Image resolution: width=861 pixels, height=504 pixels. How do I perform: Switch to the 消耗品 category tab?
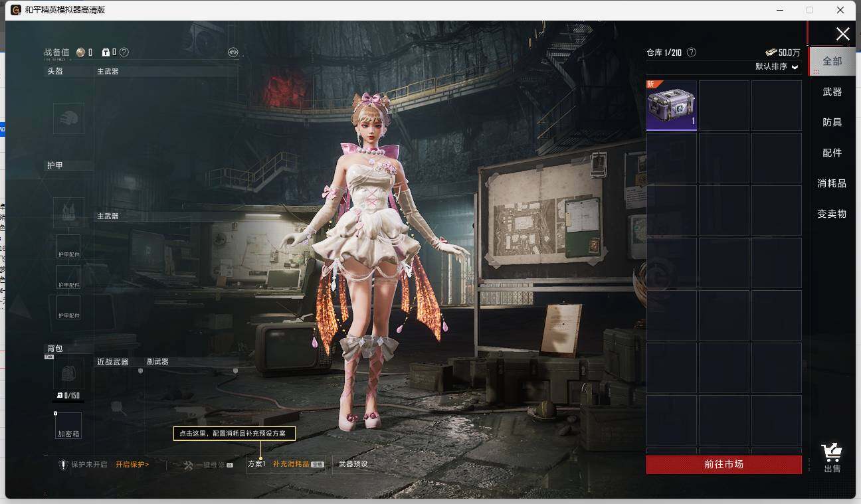[x=832, y=183]
